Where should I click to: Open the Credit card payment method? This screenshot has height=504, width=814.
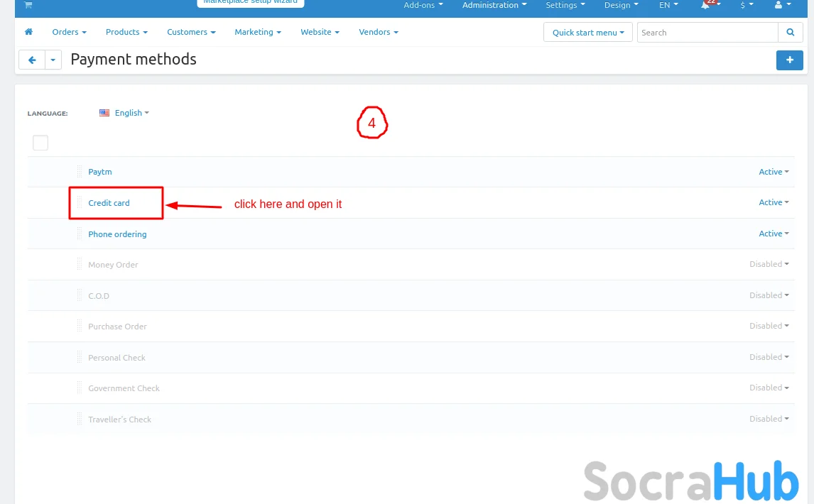109,203
